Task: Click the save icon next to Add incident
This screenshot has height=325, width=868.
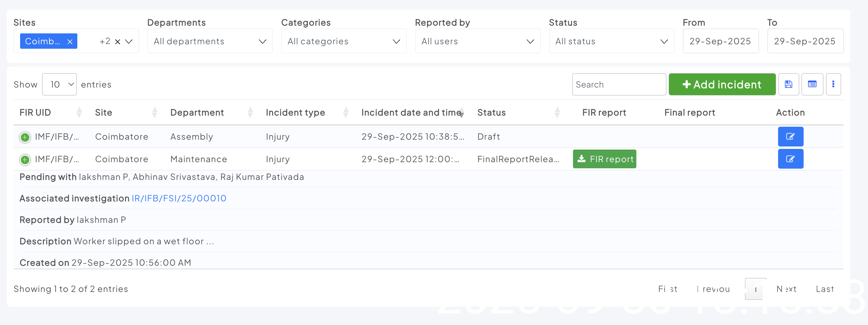Action: tap(788, 84)
